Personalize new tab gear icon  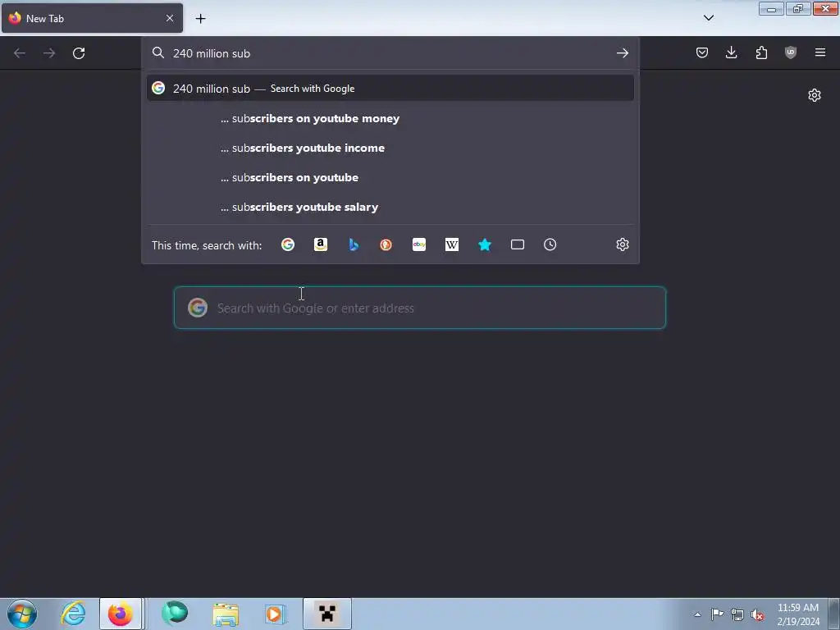815,95
